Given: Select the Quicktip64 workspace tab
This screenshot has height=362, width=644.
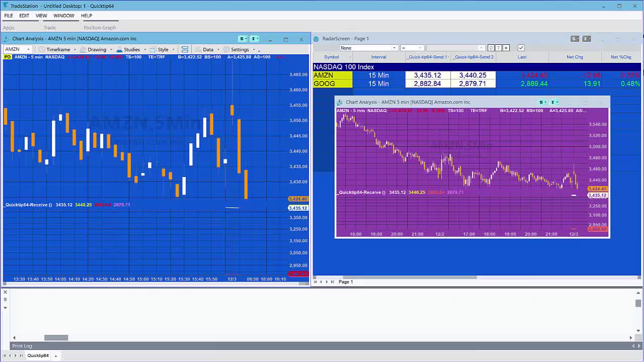Looking at the screenshot, I should point(38,355).
